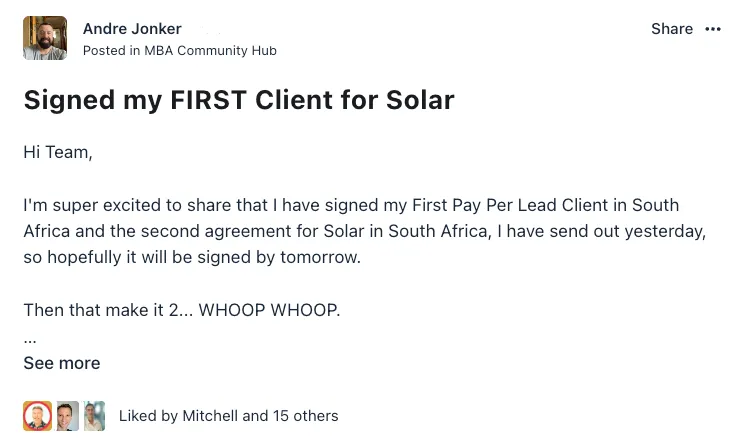Go to MBA Community Hub
This screenshot has width=737, height=447.
tap(210, 50)
